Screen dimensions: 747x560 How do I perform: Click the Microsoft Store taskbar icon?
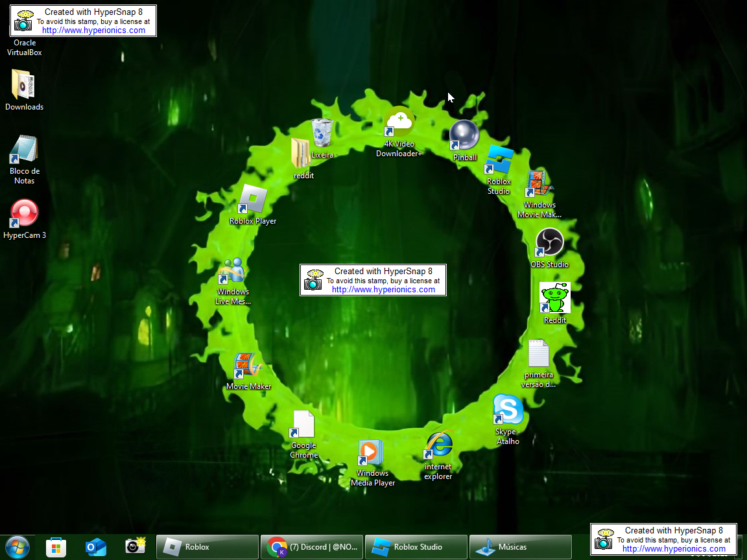pos(56,547)
